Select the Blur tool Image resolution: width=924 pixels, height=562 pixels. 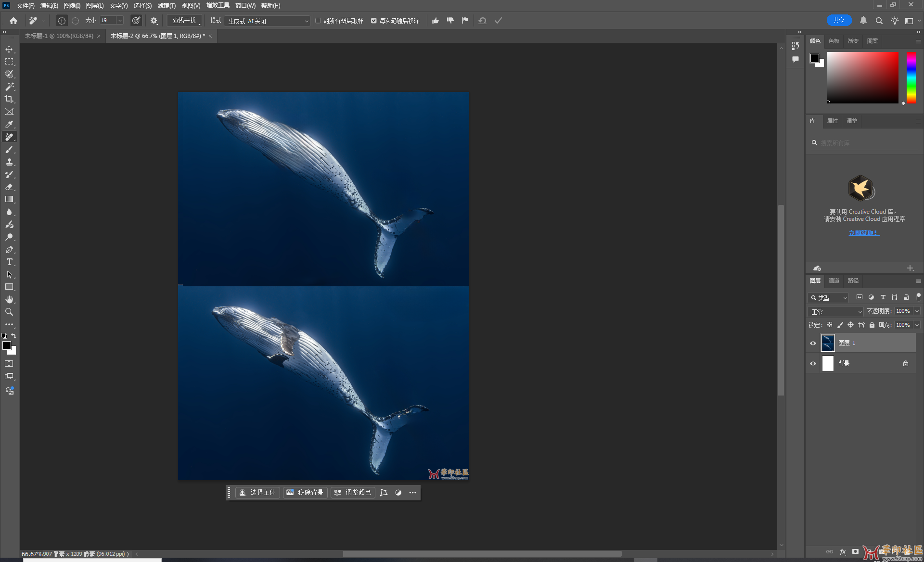point(9,212)
